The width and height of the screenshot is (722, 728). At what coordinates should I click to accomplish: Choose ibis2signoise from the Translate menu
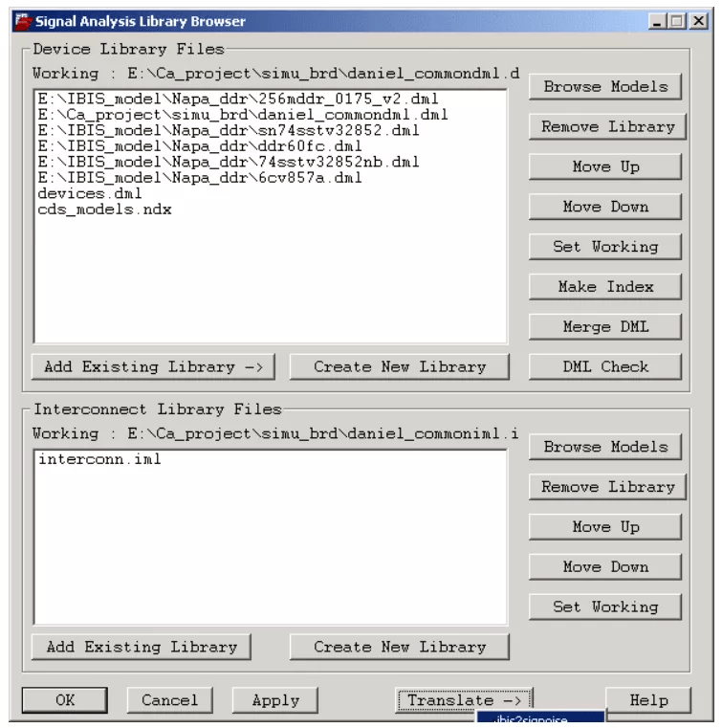click(x=540, y=718)
